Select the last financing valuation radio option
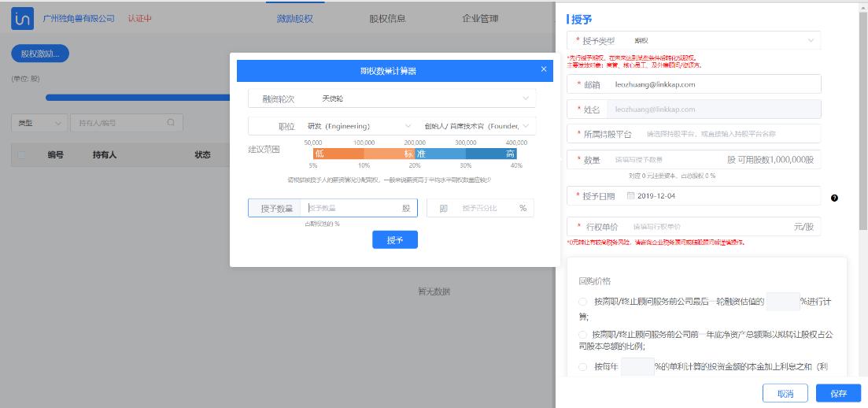868x408 pixels. [582, 302]
